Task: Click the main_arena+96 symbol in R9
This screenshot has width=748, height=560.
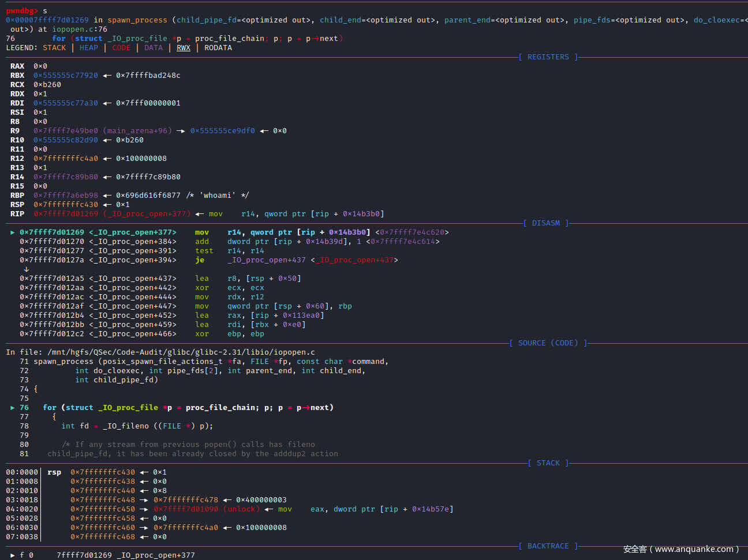Action: 137,131
